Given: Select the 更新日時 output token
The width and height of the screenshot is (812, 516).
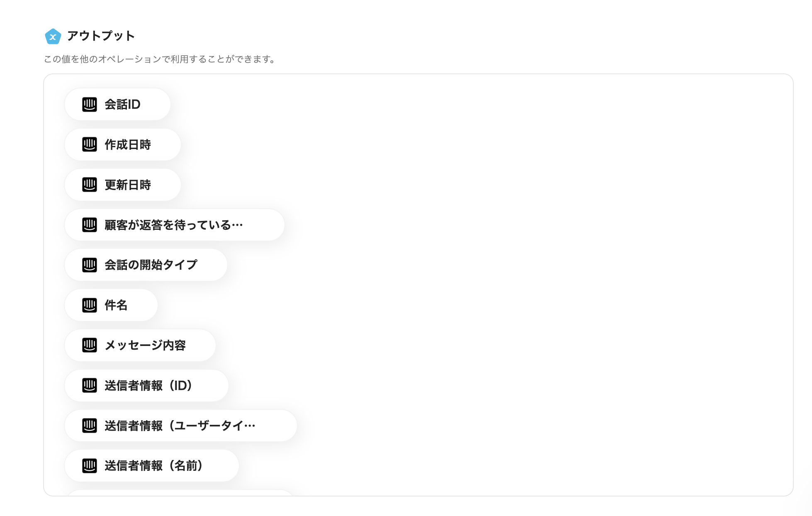Looking at the screenshot, I should pyautogui.click(x=122, y=185).
